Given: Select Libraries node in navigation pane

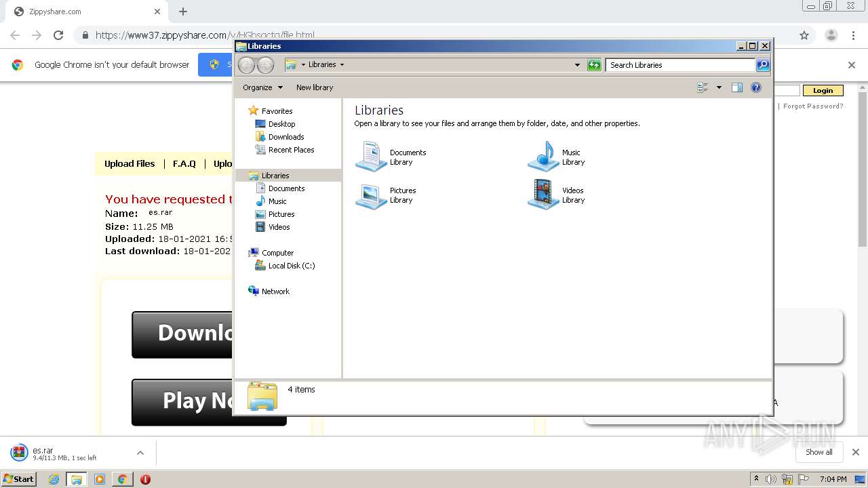Looking at the screenshot, I should point(275,176).
